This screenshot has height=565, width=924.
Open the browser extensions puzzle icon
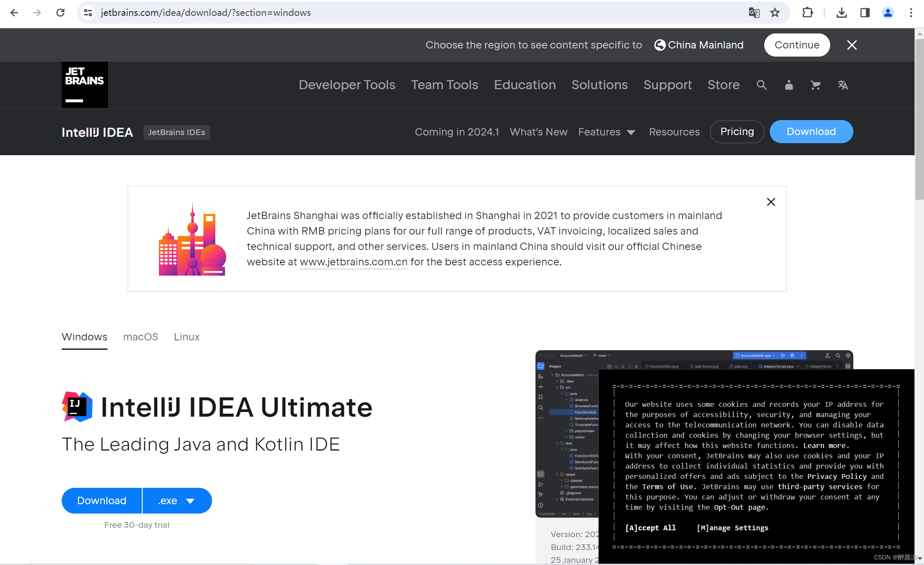point(807,13)
